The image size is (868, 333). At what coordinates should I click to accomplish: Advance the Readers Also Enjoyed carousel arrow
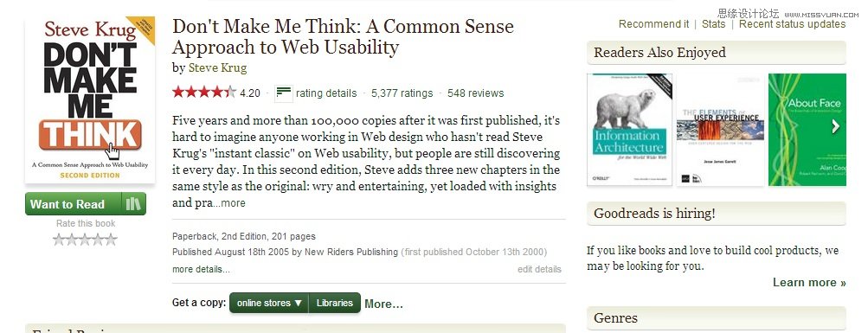pos(835,126)
